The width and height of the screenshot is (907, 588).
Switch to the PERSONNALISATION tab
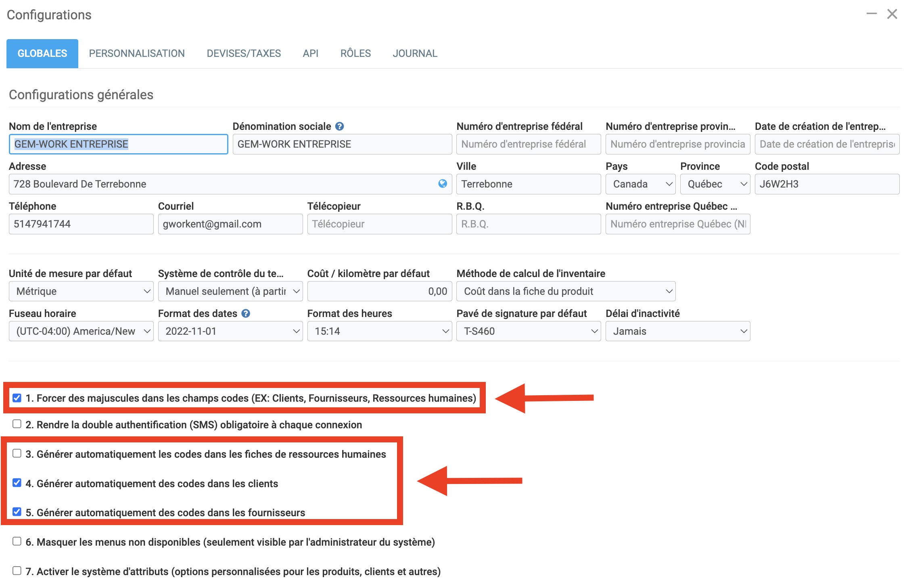[x=137, y=53]
